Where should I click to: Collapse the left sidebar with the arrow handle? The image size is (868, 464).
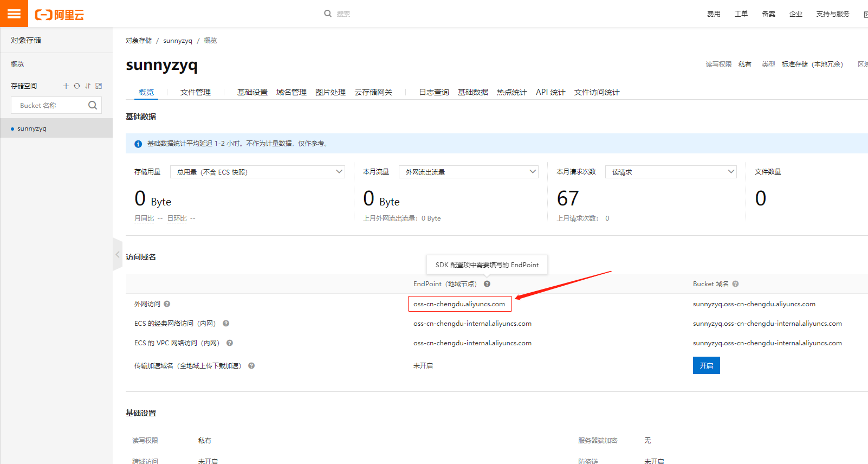click(118, 254)
